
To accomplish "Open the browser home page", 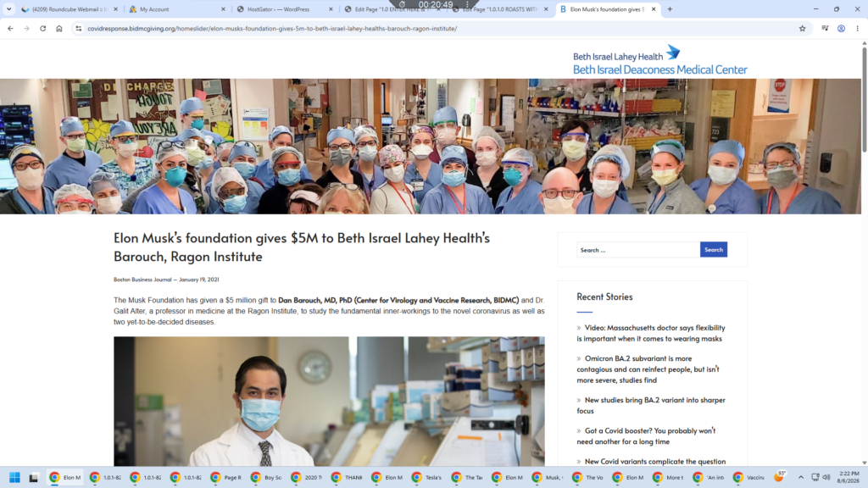I will click(x=59, y=28).
